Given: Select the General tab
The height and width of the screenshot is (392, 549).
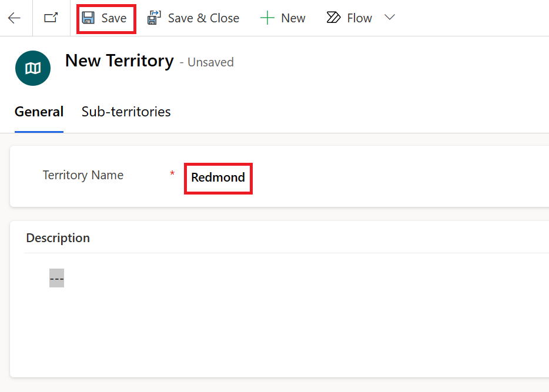Looking at the screenshot, I should (39, 112).
